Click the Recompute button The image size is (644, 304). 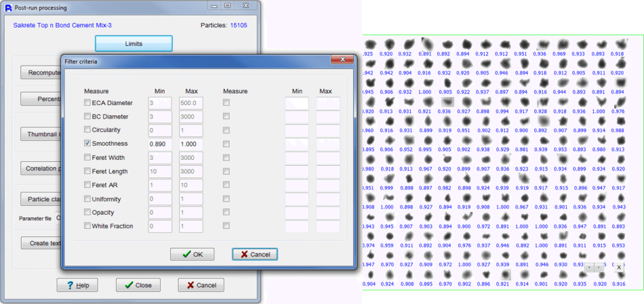click(x=41, y=72)
